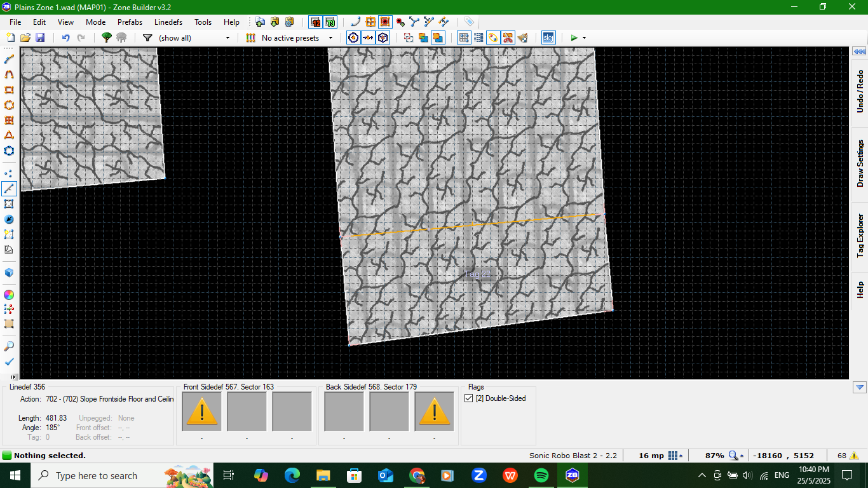Viewport: 868px width, 488px height.
Task: Click the 'Sonic Robo Blast 2 - 2.2' status label
Action: point(573,456)
